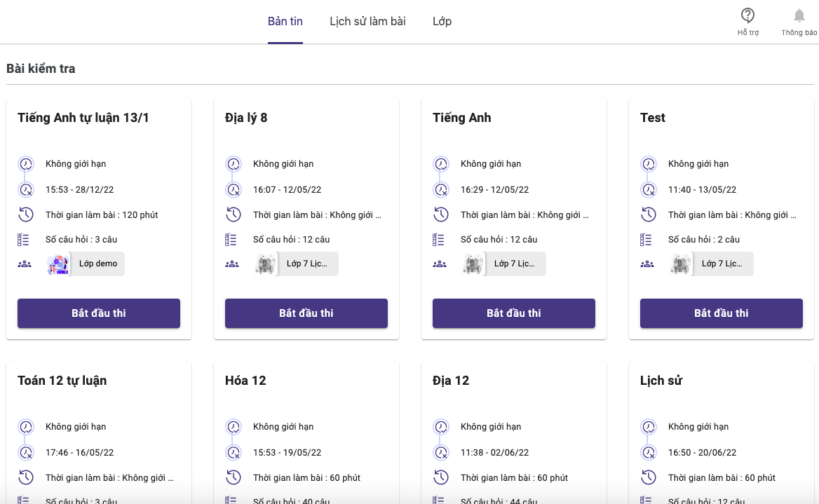The image size is (819, 504).
Task: Click the start time icon on Hóa 12
Action: coord(233,452)
